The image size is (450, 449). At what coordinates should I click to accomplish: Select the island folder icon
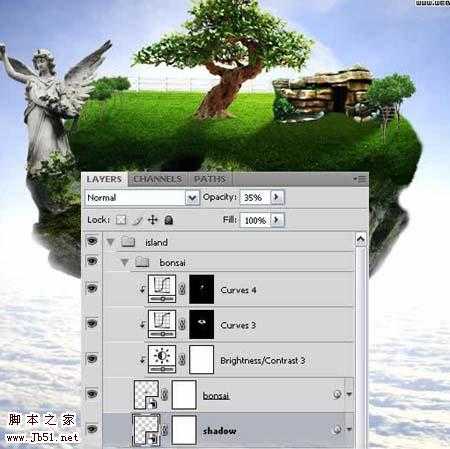(x=128, y=242)
